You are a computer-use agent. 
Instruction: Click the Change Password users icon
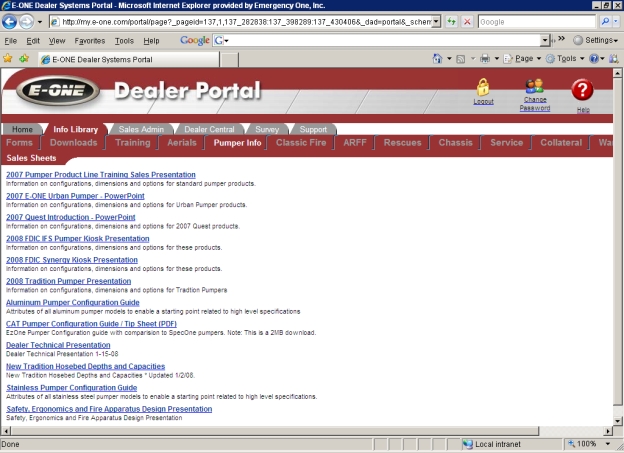pos(534,86)
